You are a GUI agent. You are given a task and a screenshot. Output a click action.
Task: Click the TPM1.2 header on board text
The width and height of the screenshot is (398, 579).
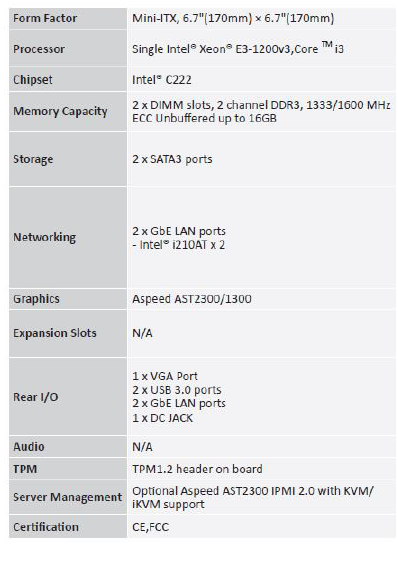click(197, 469)
